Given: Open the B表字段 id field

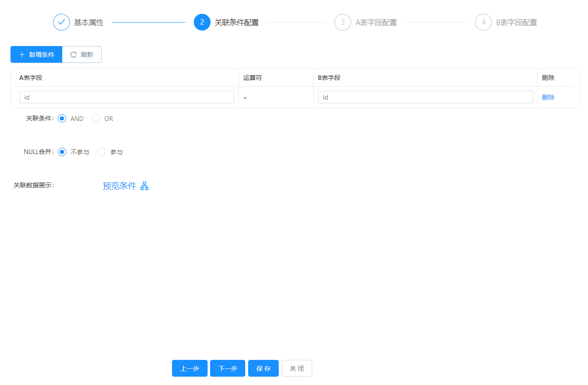Looking at the screenshot, I should (425, 97).
